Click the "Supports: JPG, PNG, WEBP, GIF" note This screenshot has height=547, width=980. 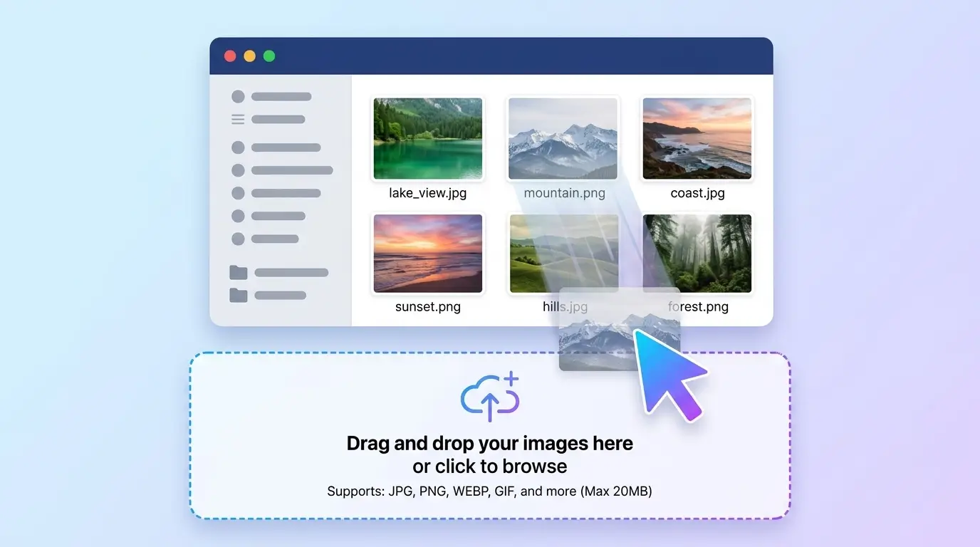[x=490, y=491]
